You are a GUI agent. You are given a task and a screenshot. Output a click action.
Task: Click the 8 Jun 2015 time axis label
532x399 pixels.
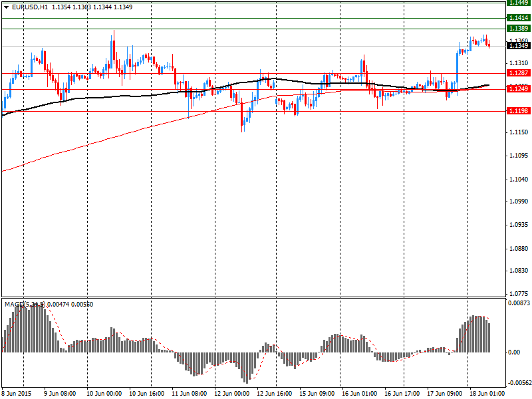pos(16,394)
